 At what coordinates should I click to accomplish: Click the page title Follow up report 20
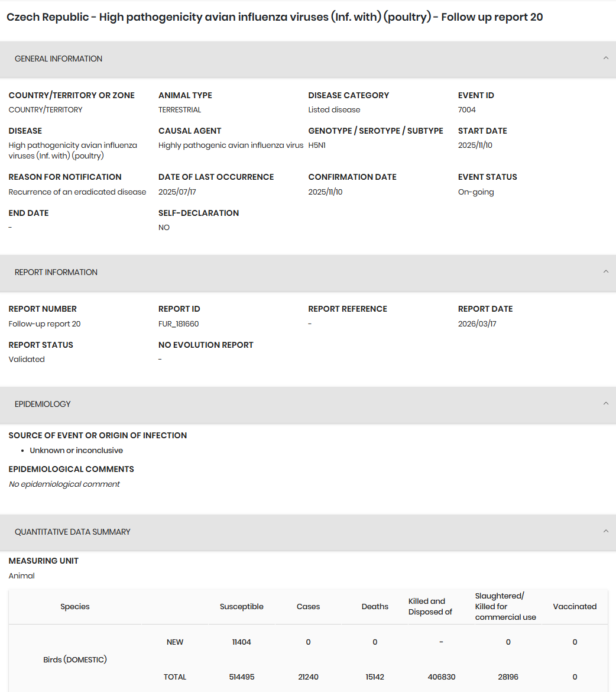pyautogui.click(x=274, y=17)
